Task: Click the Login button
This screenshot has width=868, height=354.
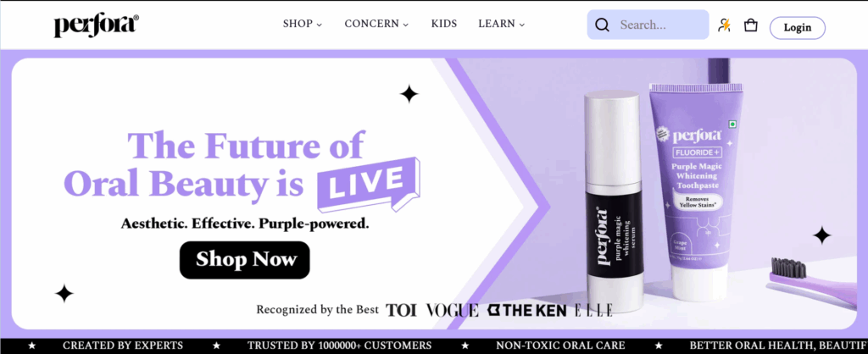Action: (x=797, y=28)
